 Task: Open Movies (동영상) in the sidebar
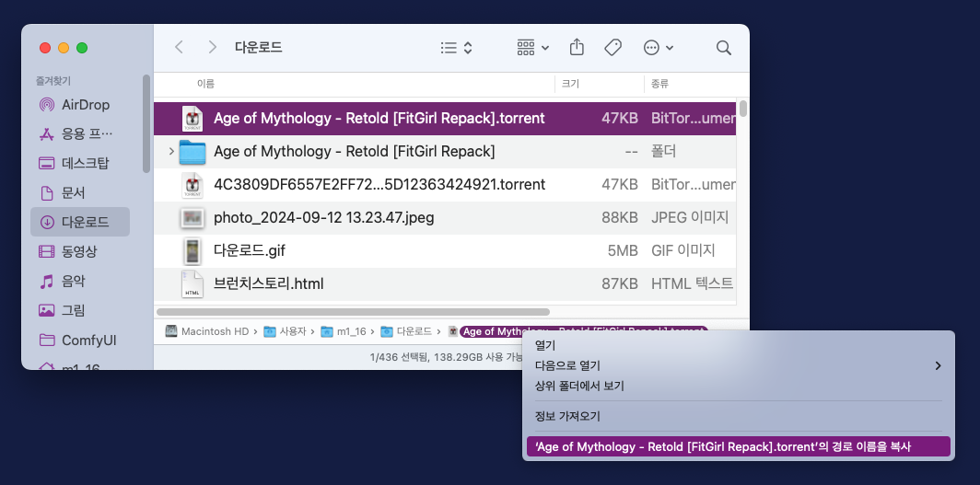tap(80, 251)
